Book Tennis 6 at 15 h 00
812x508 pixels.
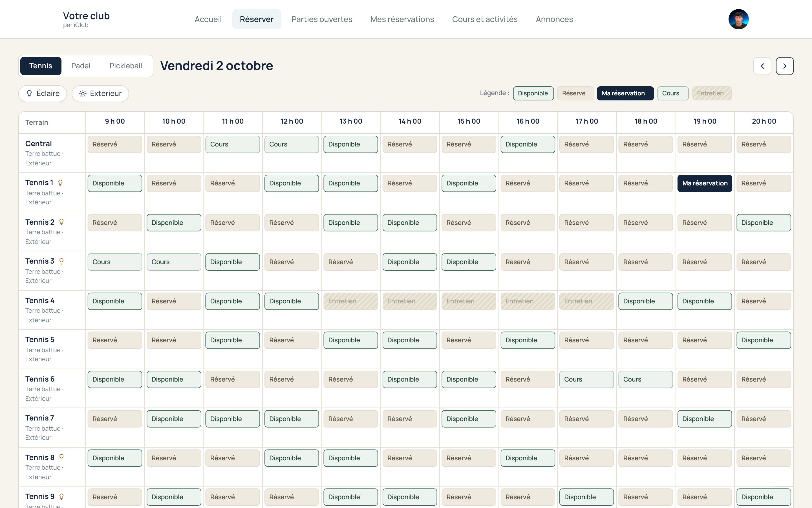coord(469,380)
